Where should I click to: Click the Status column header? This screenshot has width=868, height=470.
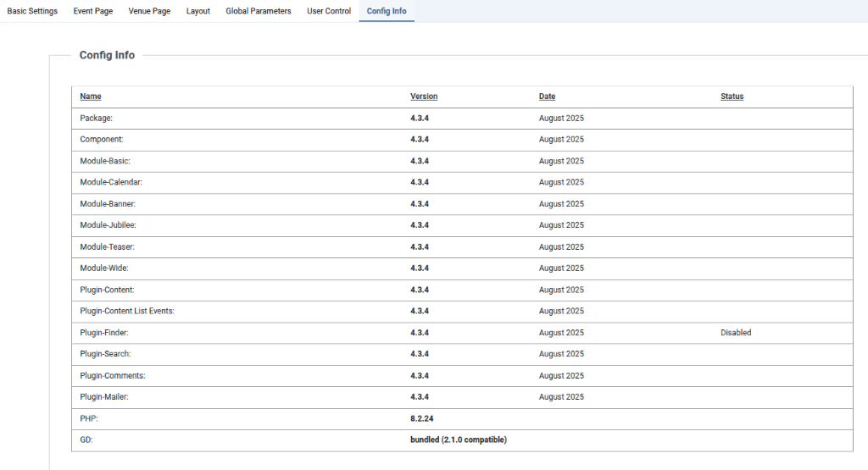[732, 97]
